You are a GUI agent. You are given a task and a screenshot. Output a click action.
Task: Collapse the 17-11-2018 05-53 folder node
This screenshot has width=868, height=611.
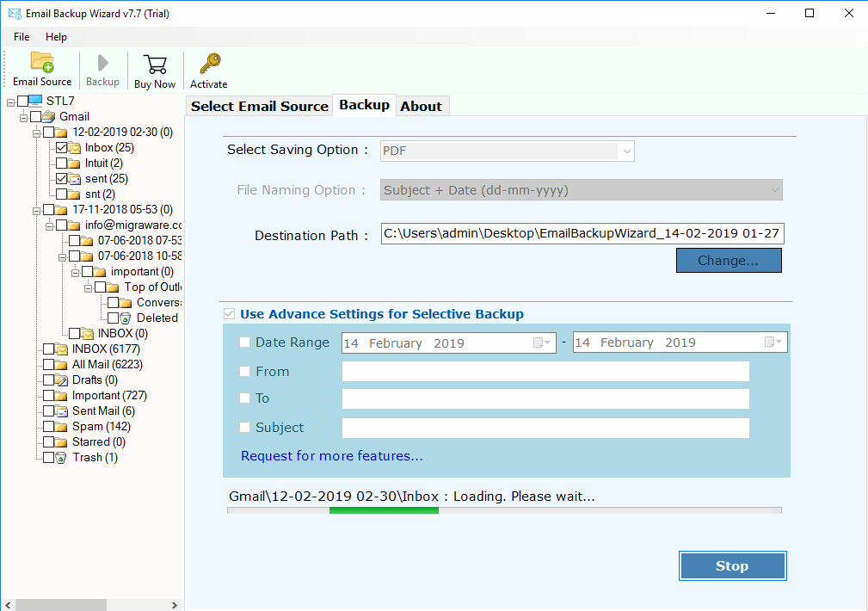point(36,211)
